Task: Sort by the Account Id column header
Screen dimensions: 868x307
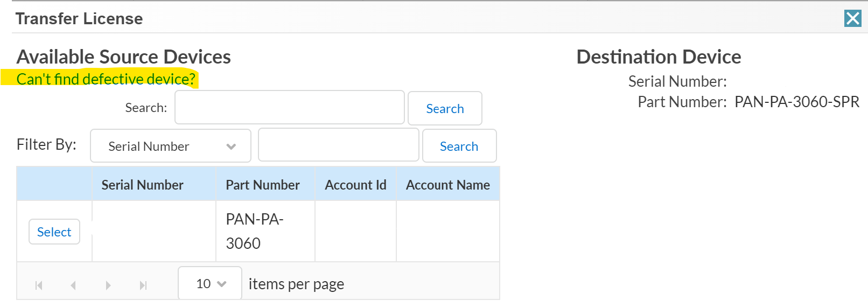Action: (x=355, y=185)
